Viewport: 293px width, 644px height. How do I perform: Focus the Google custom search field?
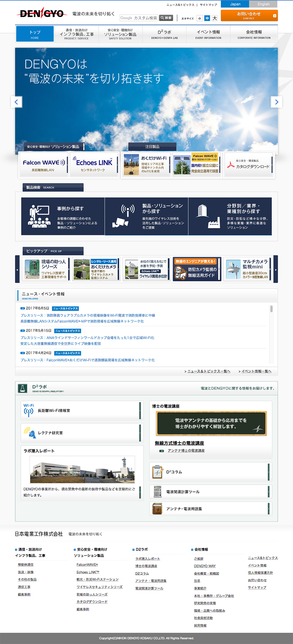click(x=139, y=18)
